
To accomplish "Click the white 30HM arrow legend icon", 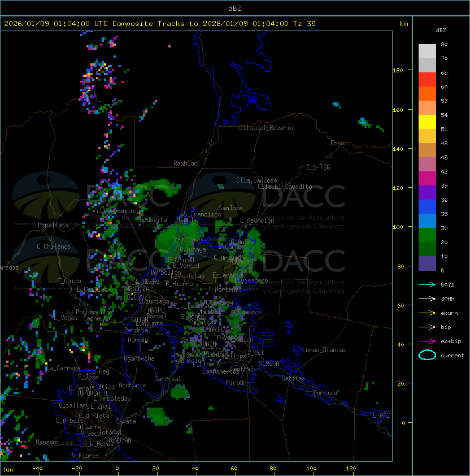I will 427,298.
